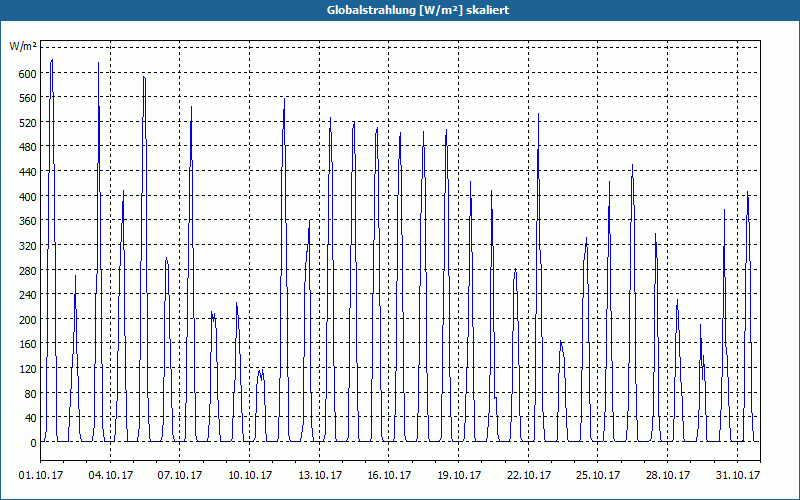
Task: Click the 280 y-axis value
Action: tap(27, 270)
